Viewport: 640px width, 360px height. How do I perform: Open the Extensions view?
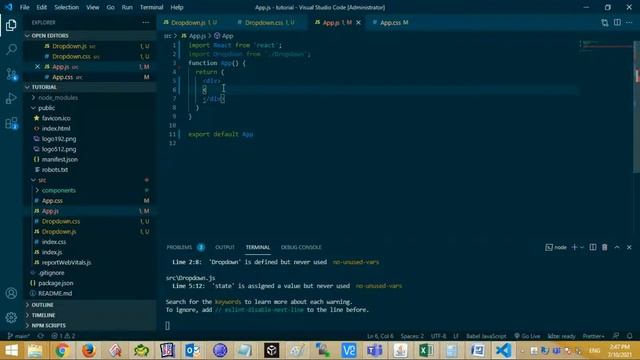click(11, 123)
